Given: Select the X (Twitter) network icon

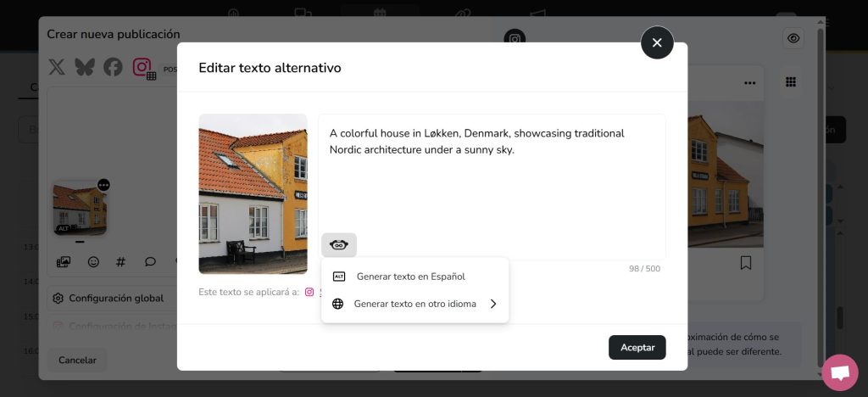Looking at the screenshot, I should tap(57, 67).
